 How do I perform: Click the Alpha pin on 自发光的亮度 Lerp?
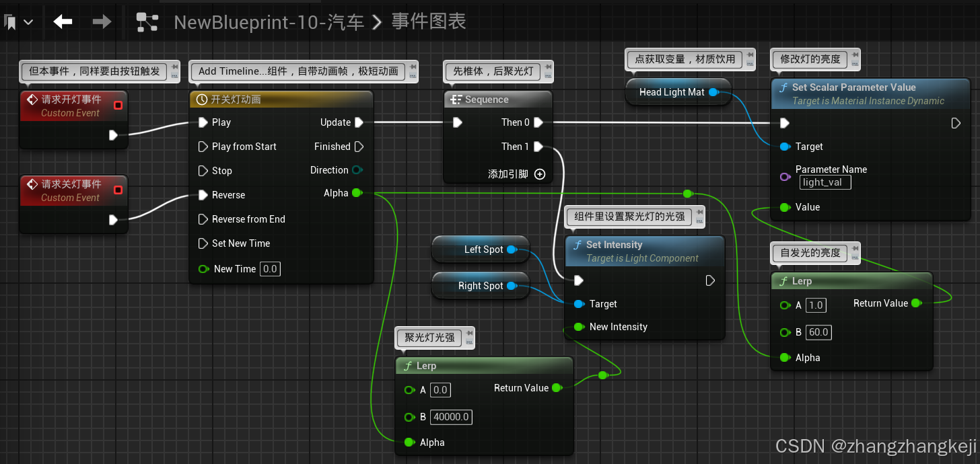click(785, 358)
